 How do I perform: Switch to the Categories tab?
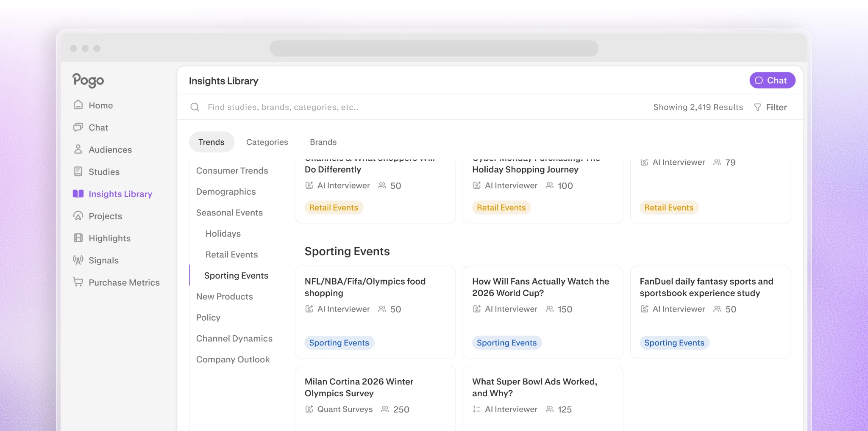point(267,142)
